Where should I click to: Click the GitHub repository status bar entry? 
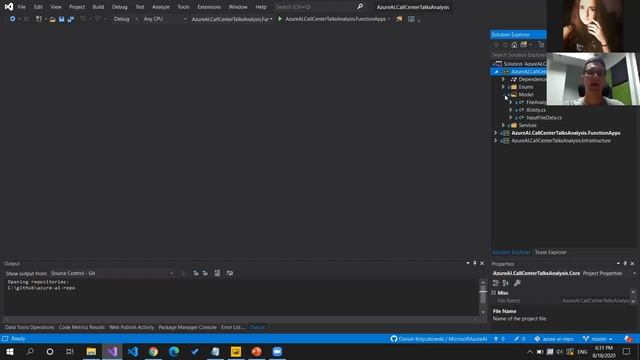coord(439,339)
